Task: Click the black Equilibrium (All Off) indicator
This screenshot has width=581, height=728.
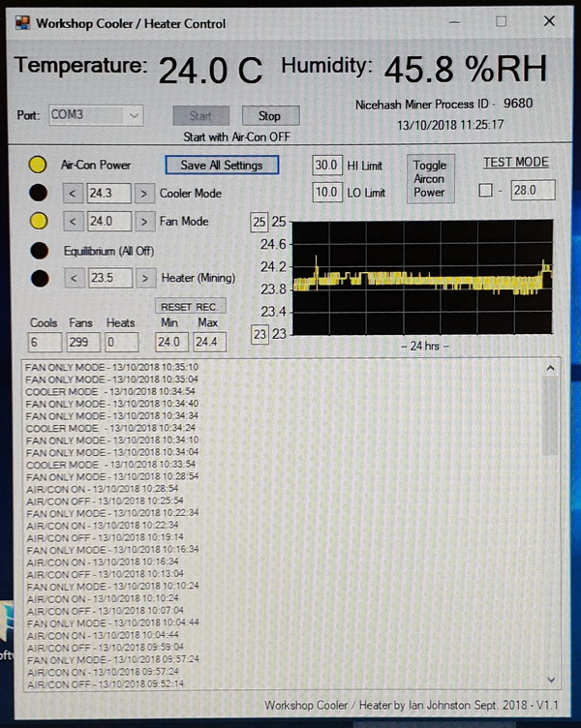Action: [38, 251]
